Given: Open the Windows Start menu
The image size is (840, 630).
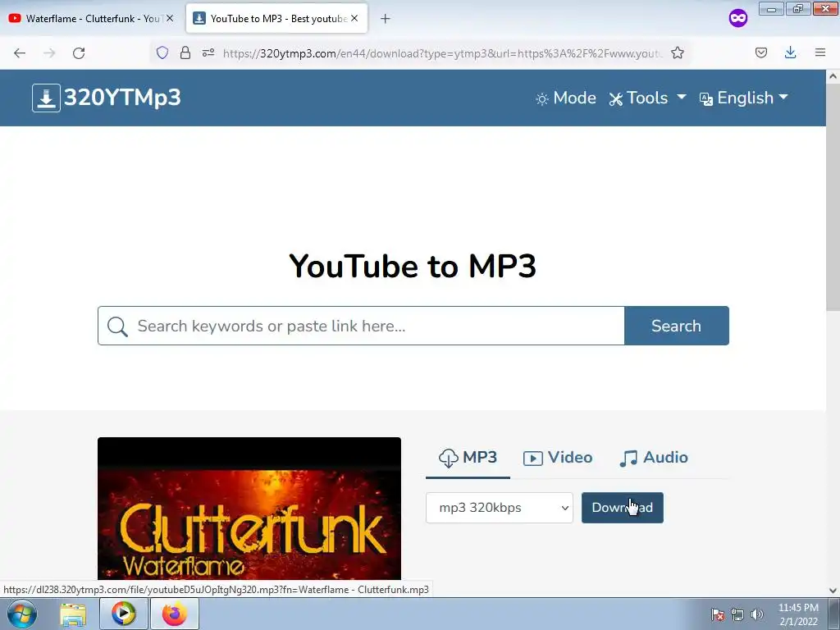Looking at the screenshot, I should point(22,614).
